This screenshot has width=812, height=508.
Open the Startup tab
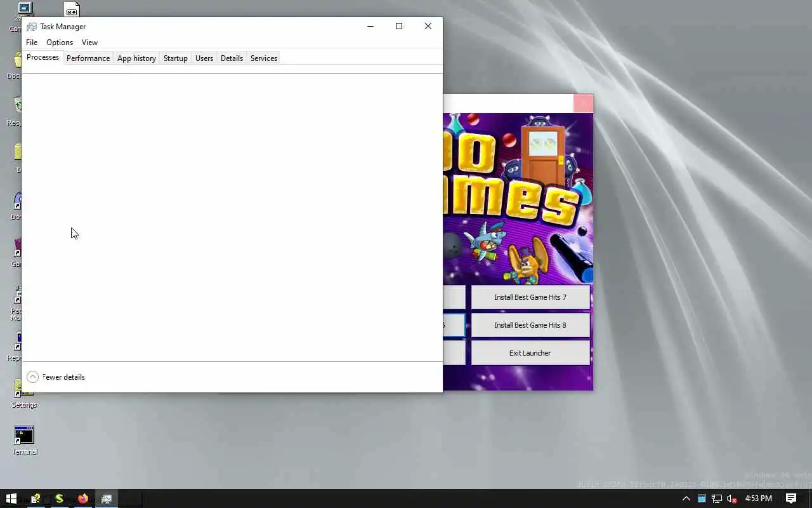click(x=176, y=58)
